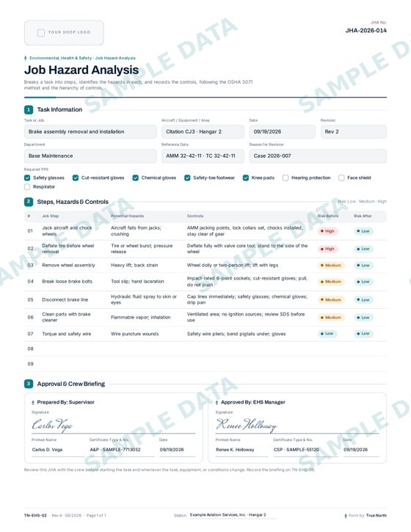Viewport: 411px width, 532px height.
Task: Click the Risk Before column header
Action: [328, 216]
